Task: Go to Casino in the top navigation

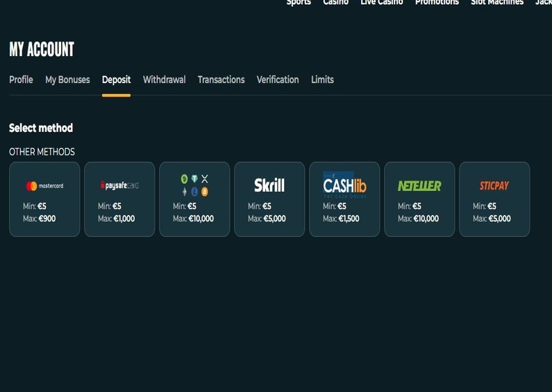Action: click(x=336, y=3)
